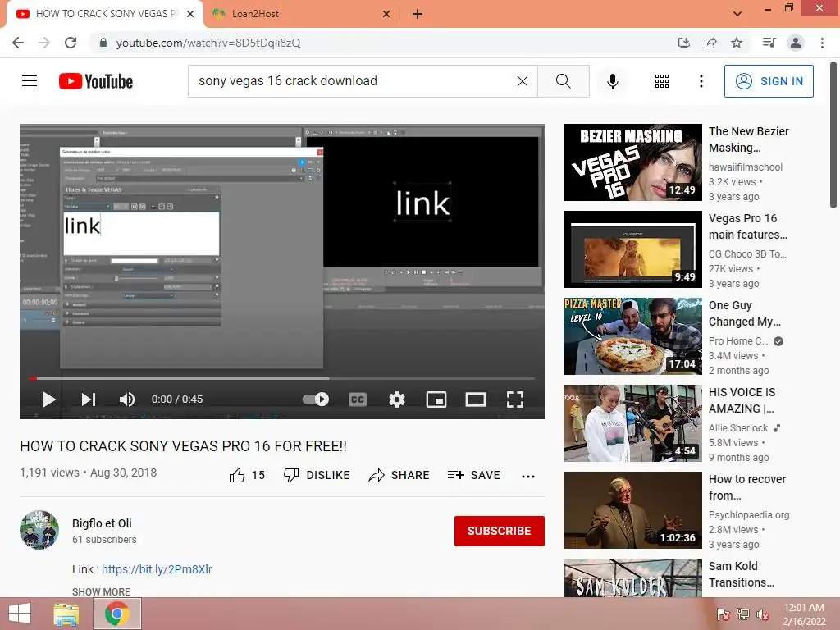Go back in browser history
Image resolution: width=840 pixels, height=630 pixels.
[18, 43]
